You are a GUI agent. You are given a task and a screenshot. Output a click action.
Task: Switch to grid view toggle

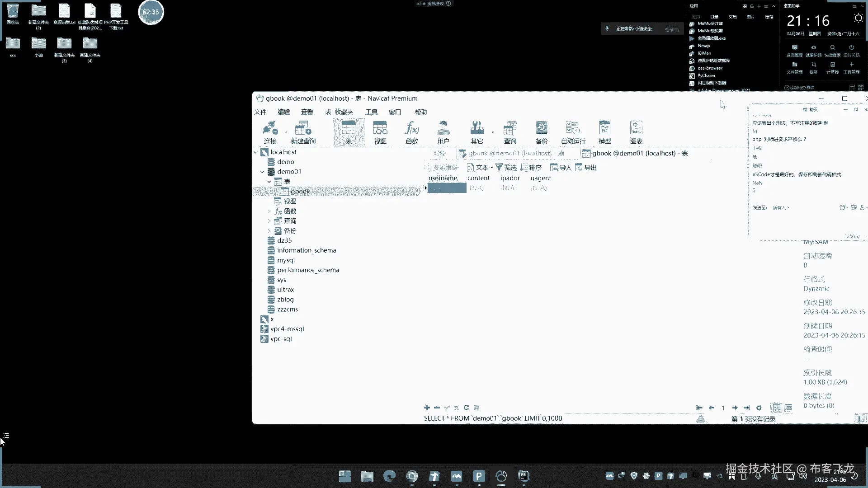776,408
